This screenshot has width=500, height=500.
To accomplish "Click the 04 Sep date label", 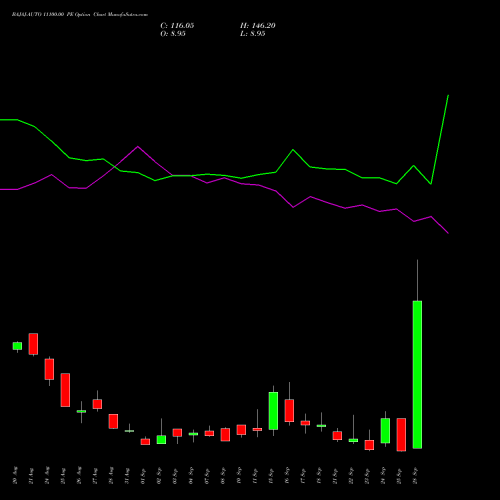I will pyautogui.click(x=191, y=475).
